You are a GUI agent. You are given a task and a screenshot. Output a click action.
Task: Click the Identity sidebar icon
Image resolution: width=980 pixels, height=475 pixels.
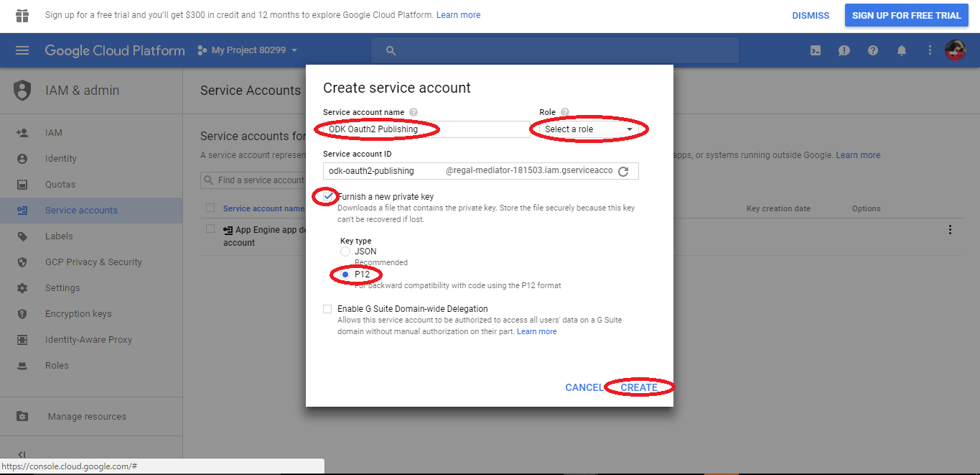(22, 158)
